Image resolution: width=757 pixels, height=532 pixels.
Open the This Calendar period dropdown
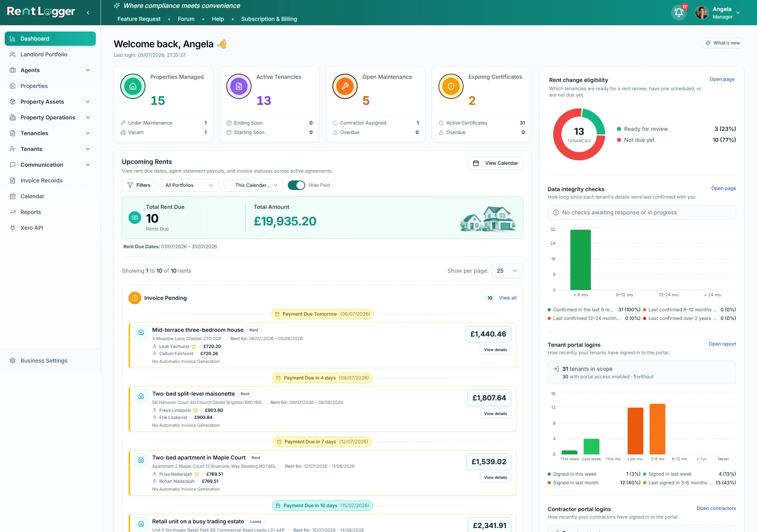(x=253, y=185)
